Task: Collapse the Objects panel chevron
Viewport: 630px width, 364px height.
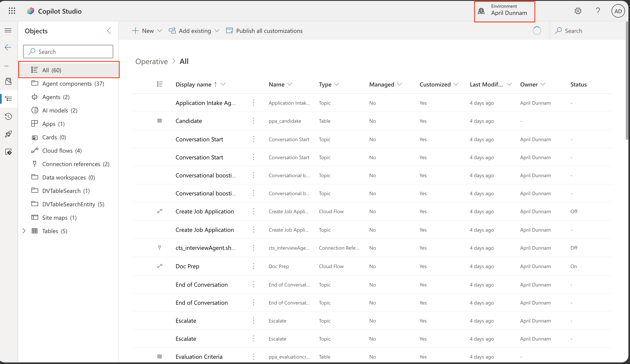Action: click(x=109, y=31)
